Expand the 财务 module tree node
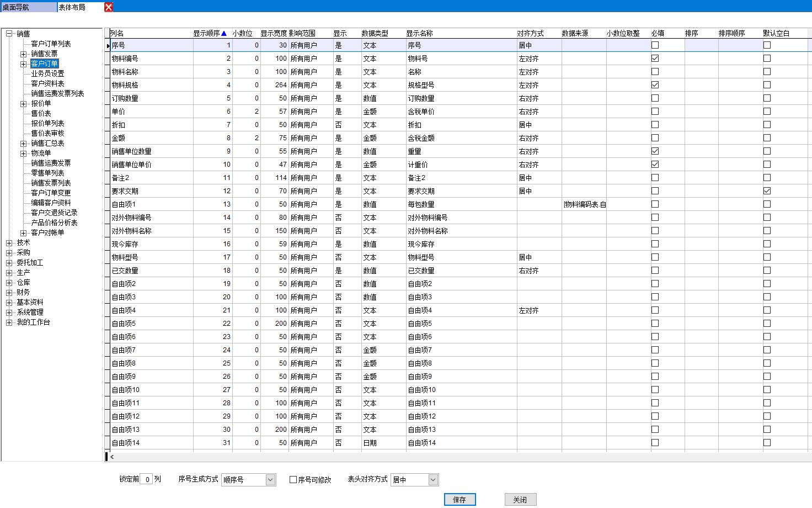Screen dimensions: 812x508 point(9,293)
